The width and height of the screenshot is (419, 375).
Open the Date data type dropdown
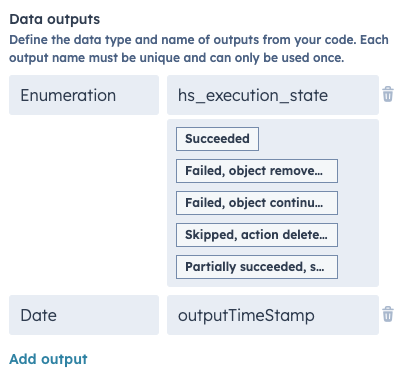point(84,315)
